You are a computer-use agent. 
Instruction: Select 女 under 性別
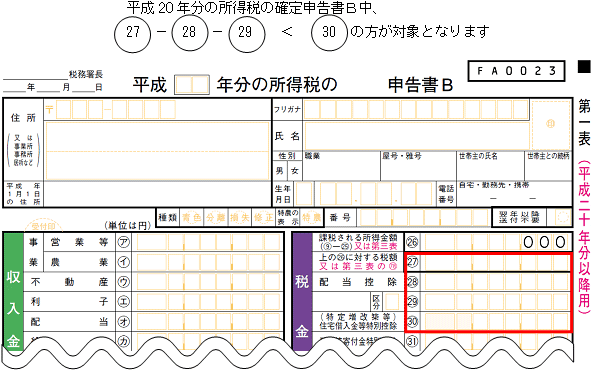coord(295,171)
